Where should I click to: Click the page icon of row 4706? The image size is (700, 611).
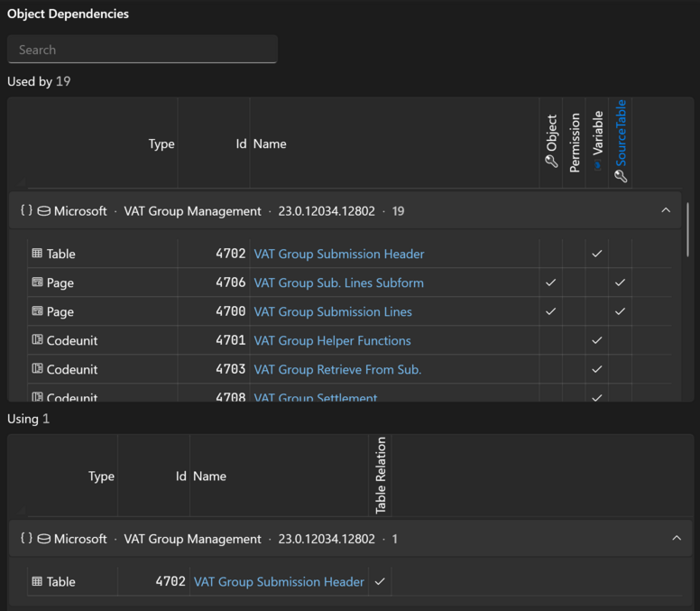point(37,282)
